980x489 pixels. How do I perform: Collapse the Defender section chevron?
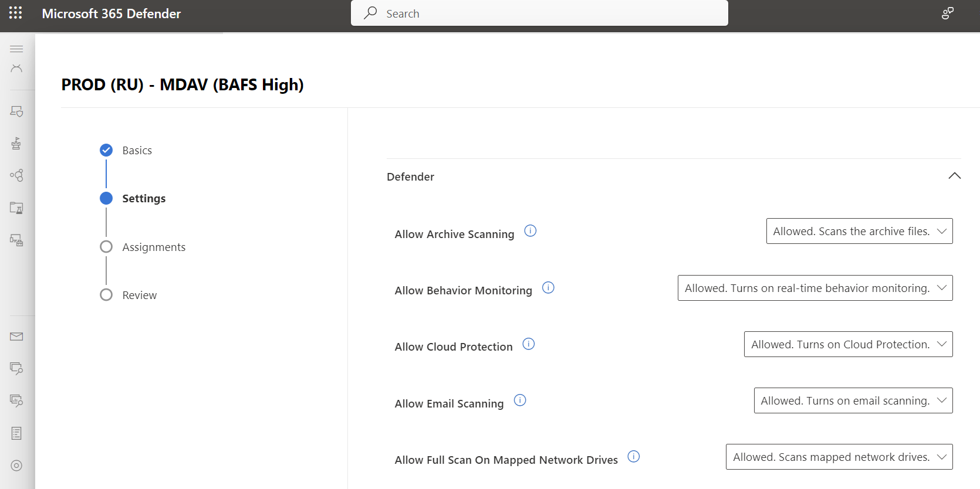[x=955, y=176]
